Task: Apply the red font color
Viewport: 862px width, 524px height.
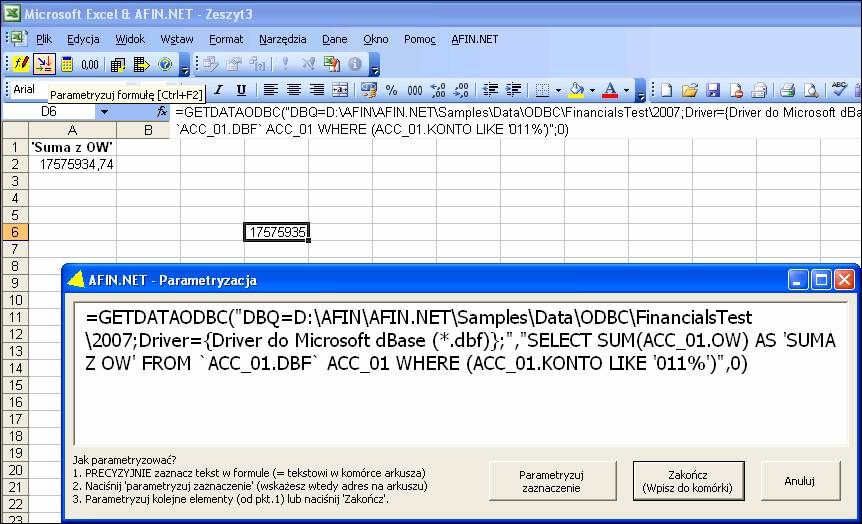Action: pyautogui.click(x=610, y=90)
